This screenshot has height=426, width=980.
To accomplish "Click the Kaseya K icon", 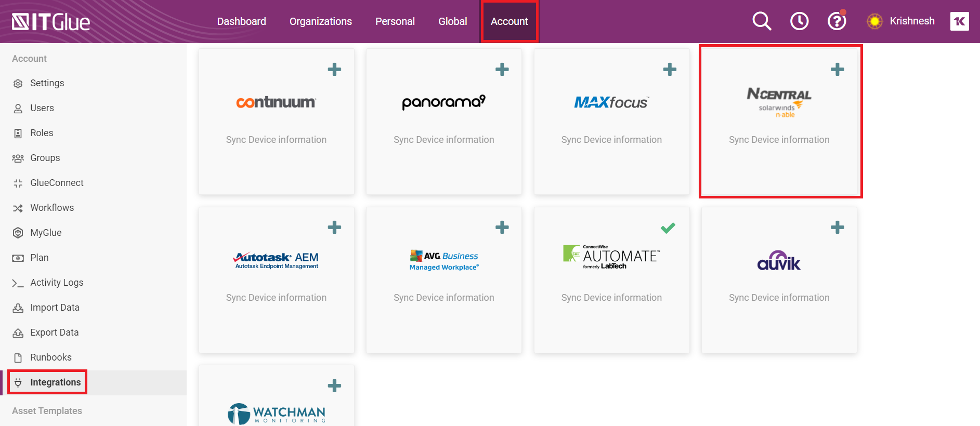I will 959,21.
